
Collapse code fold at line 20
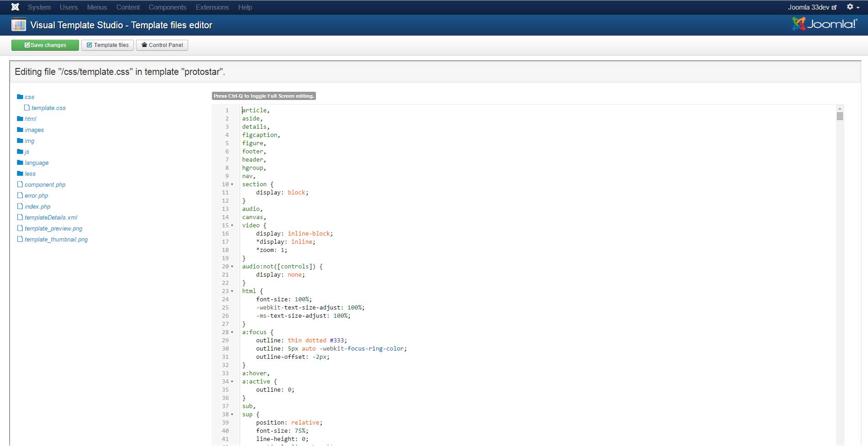click(x=232, y=267)
